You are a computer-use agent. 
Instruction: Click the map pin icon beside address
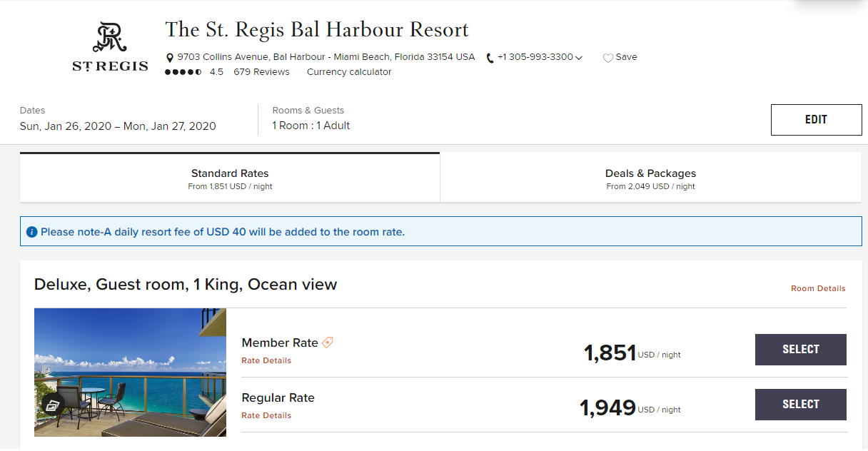tap(170, 58)
